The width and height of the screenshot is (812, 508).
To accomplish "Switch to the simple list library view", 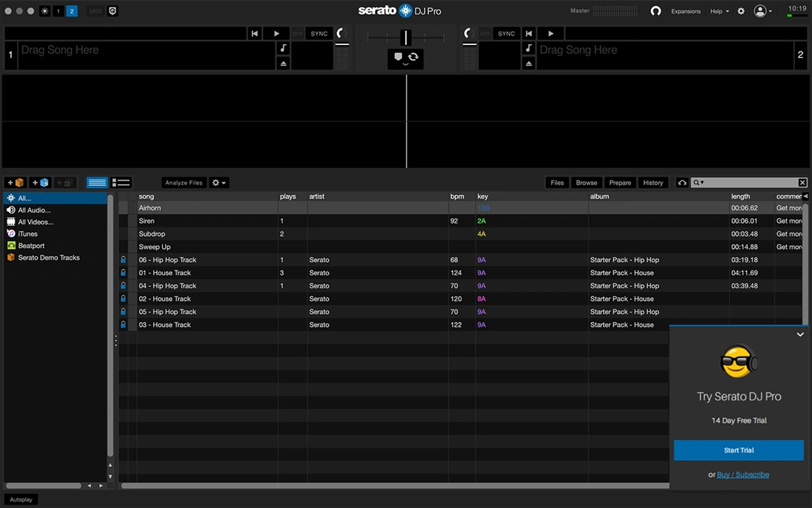I will [97, 182].
